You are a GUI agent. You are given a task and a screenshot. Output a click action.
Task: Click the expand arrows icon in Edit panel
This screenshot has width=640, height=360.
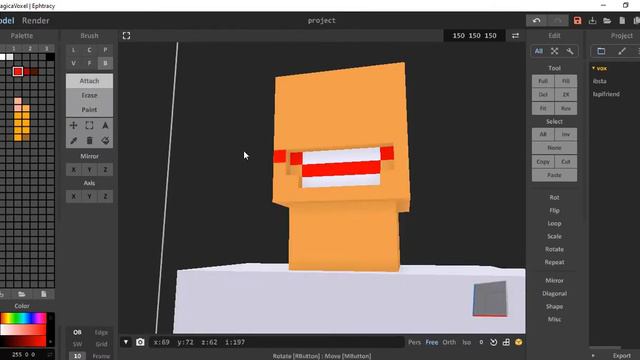[x=554, y=51]
